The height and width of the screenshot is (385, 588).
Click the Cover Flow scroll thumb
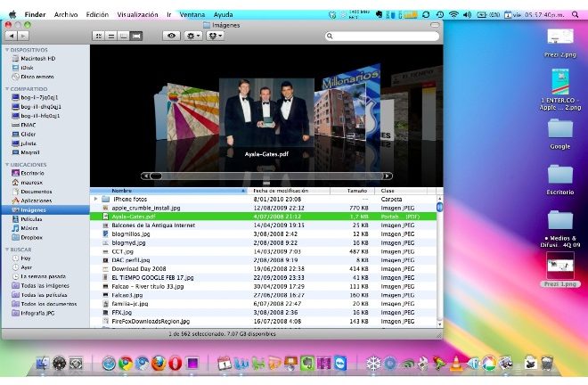156,176
